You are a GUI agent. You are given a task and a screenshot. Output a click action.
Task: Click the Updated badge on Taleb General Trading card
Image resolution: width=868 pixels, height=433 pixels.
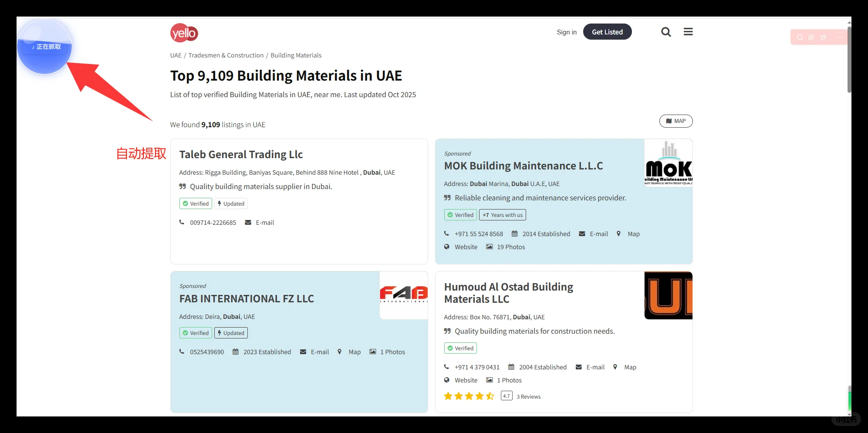coord(231,203)
